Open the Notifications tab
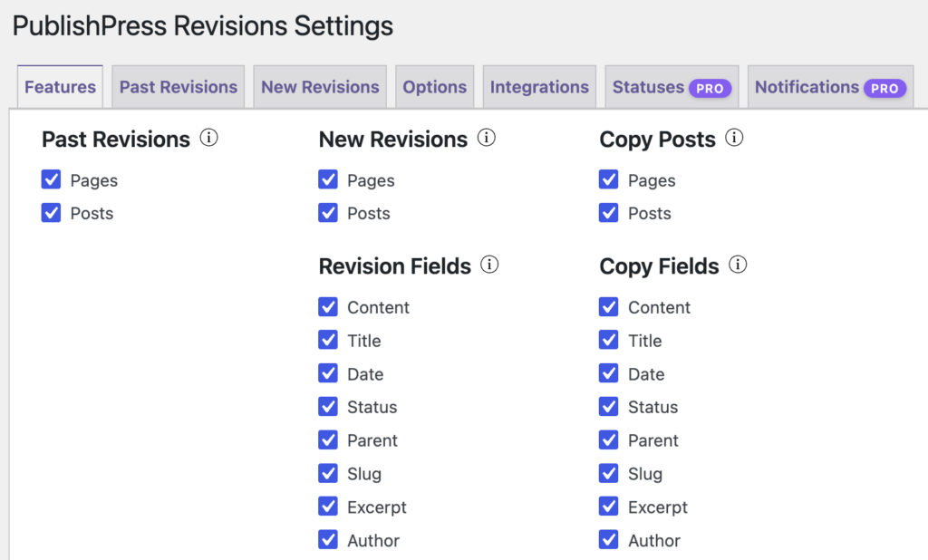This screenshot has height=560, width=928. pyautogui.click(x=830, y=87)
